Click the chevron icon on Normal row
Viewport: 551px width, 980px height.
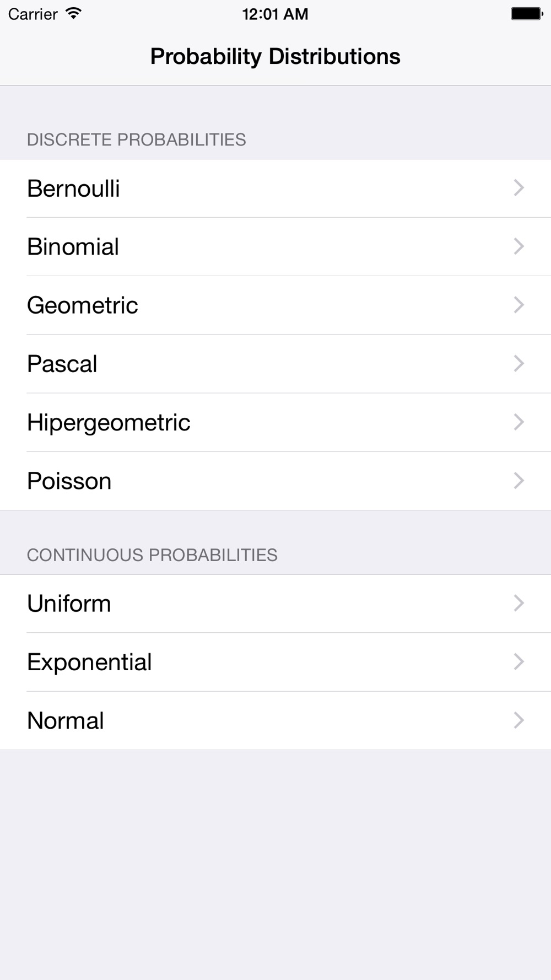tap(518, 720)
